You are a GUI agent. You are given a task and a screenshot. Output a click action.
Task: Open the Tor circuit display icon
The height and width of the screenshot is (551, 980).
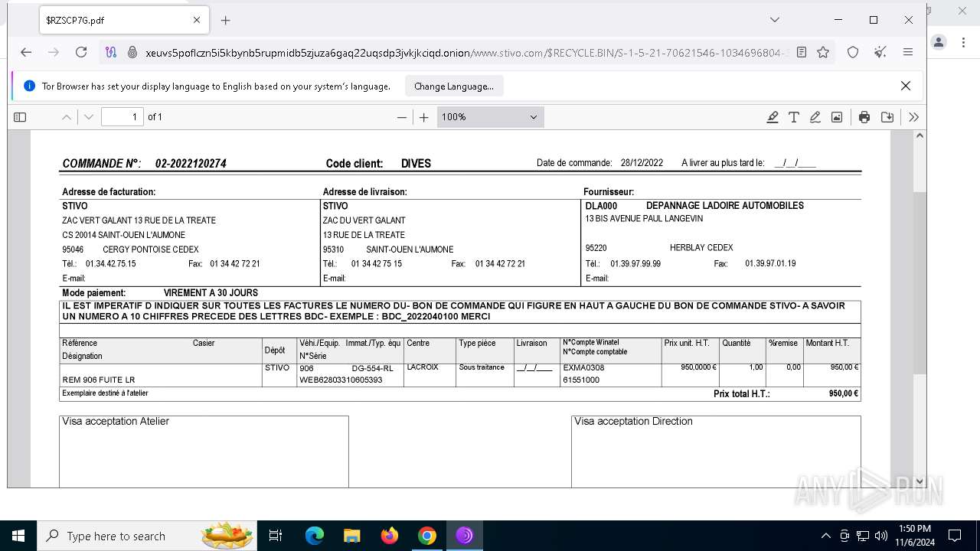pos(112,52)
